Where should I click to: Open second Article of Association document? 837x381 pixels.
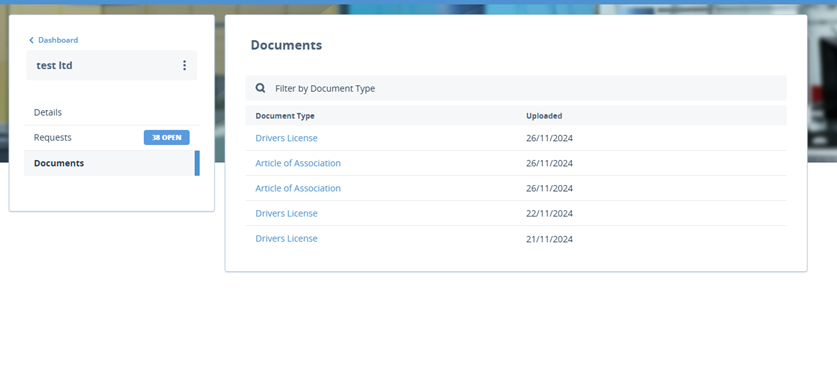[298, 188]
